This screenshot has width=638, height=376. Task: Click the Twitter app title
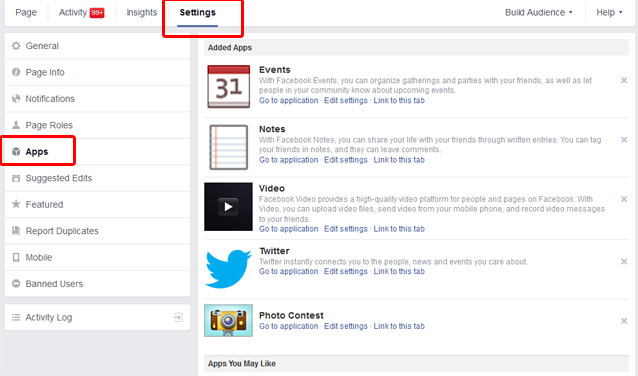point(275,251)
